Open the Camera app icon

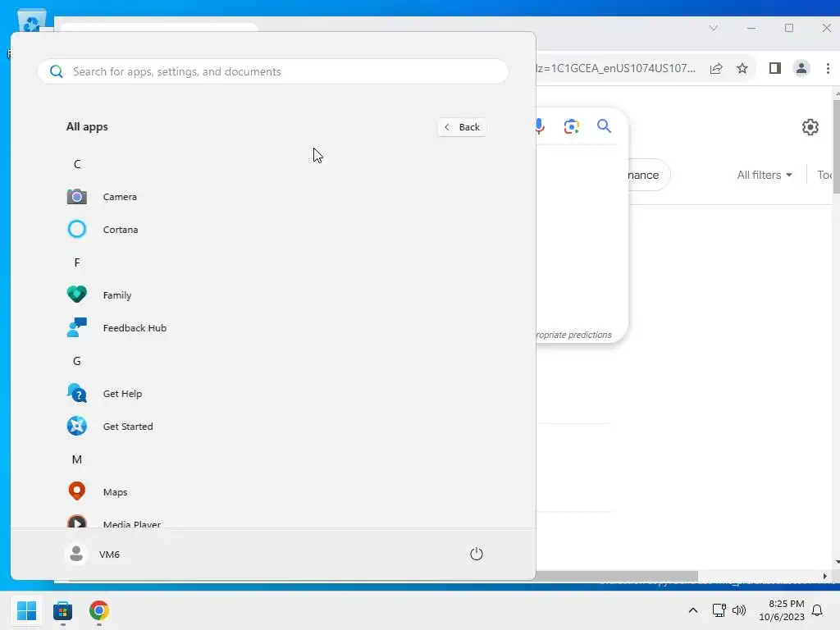click(x=76, y=197)
